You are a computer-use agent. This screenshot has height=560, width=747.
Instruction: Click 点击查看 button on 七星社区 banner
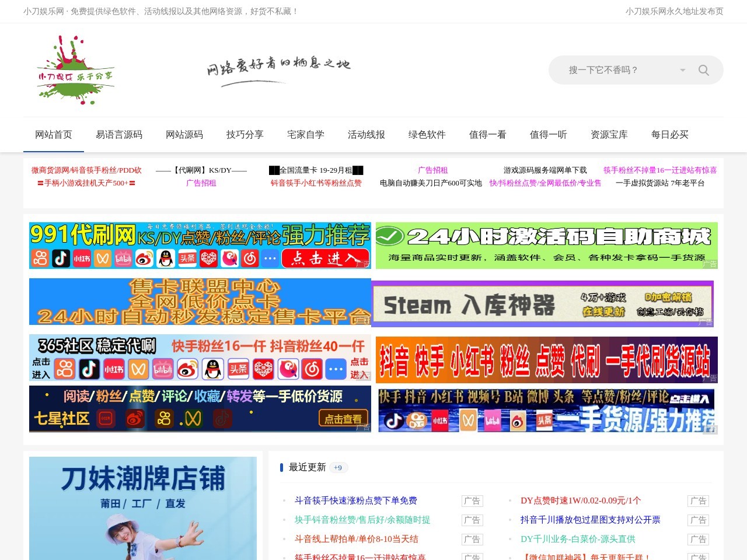click(x=343, y=418)
